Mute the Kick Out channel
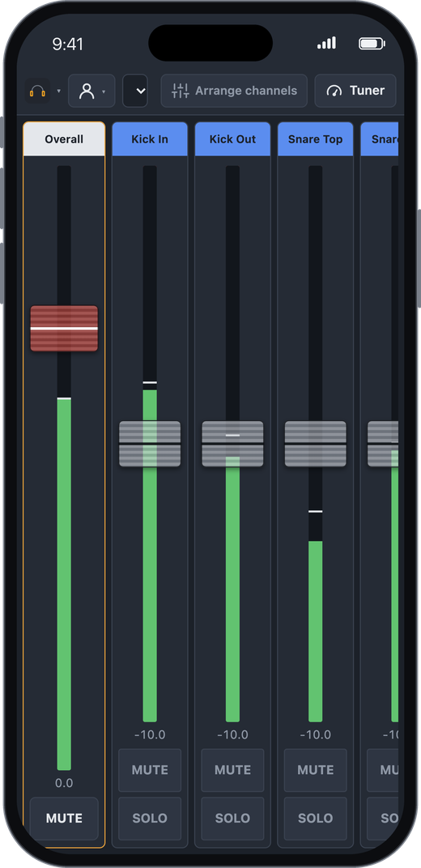421x868 pixels. tap(233, 770)
